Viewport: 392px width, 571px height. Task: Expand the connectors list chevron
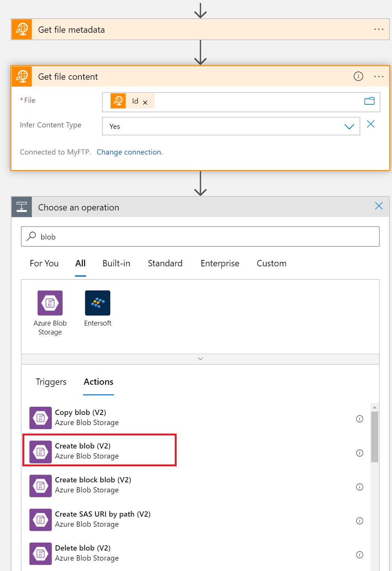tap(200, 359)
